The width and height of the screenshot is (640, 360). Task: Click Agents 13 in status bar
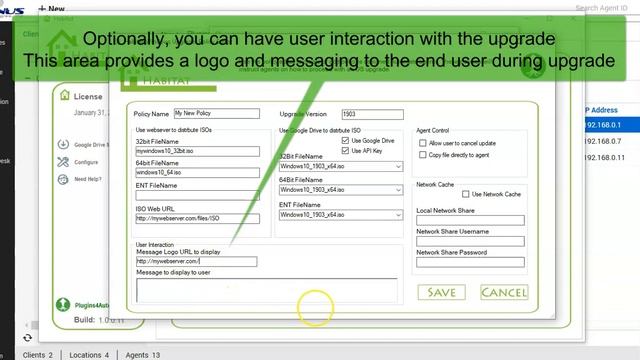pos(143,355)
